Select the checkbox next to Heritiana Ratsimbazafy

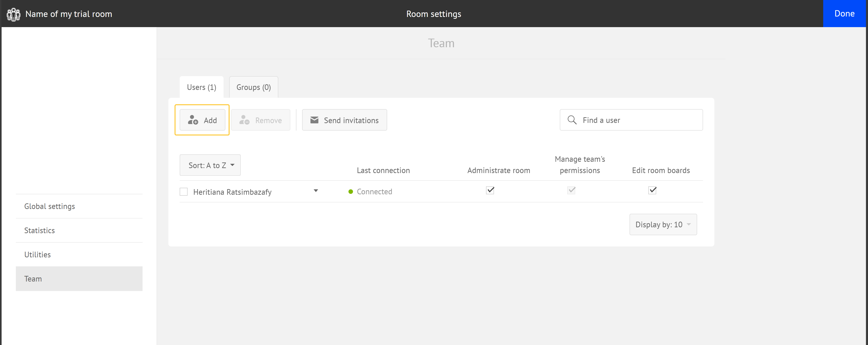pos(184,192)
